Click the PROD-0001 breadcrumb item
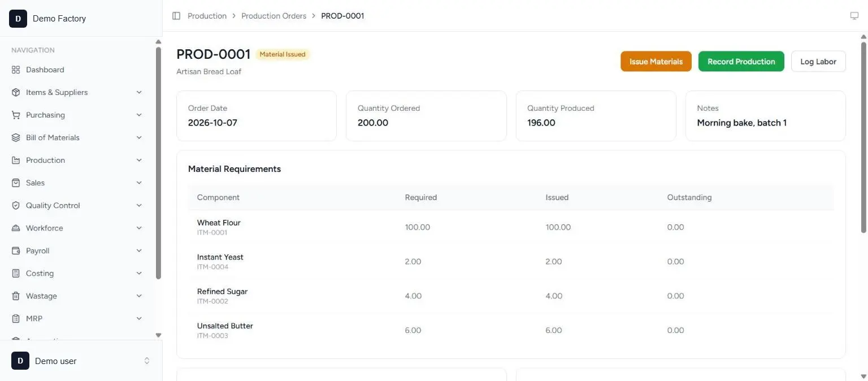Viewport: 868px width, 381px height. 342,16
